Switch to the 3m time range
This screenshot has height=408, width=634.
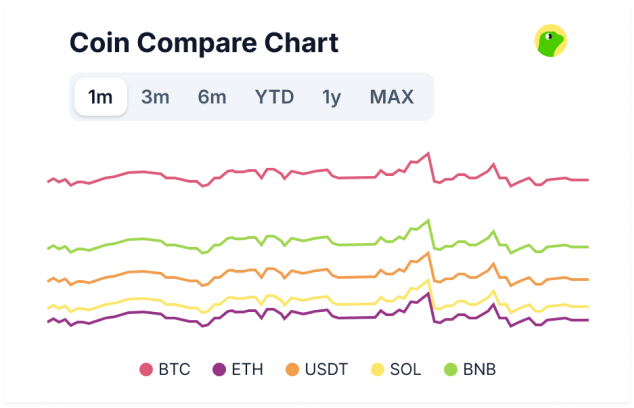point(154,97)
